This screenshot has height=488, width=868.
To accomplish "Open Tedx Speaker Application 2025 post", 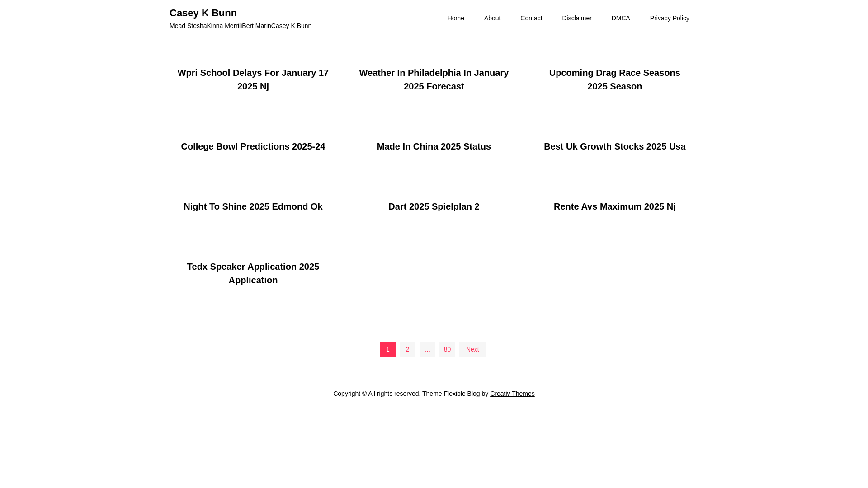I will coord(253,273).
